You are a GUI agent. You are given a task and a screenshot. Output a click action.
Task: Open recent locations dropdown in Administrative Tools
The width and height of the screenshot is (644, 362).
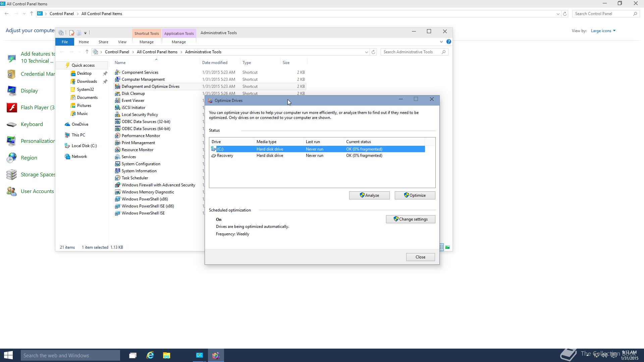(79, 52)
